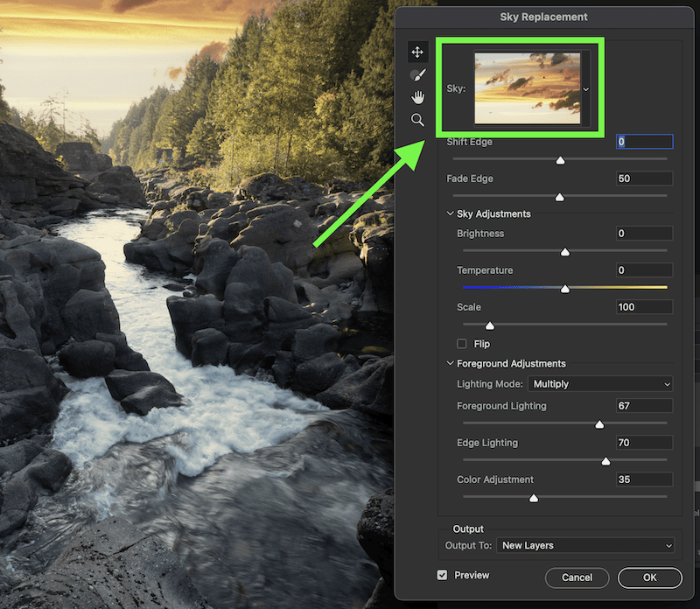
Task: Click the Color Adjustment slider handle
Action: 533,498
